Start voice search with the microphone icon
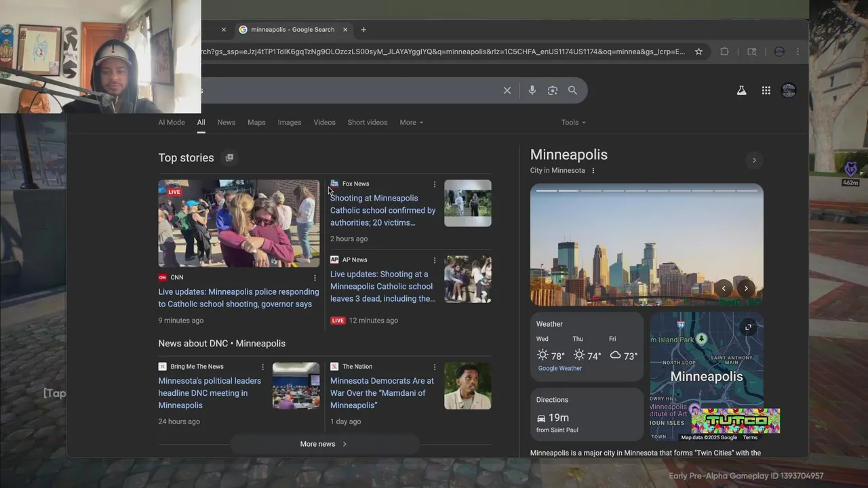Image resolution: width=868 pixels, height=488 pixels. (x=532, y=90)
